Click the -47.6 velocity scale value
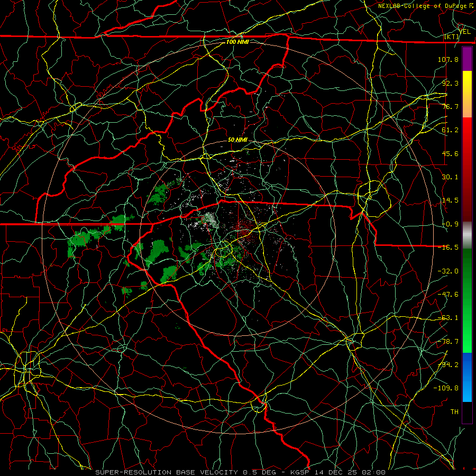 click(x=448, y=295)
